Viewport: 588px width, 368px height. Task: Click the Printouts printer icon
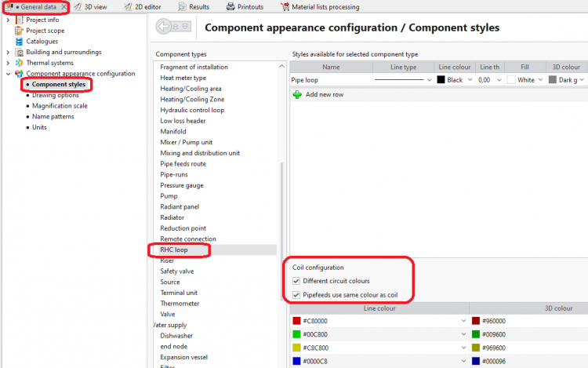coord(230,7)
